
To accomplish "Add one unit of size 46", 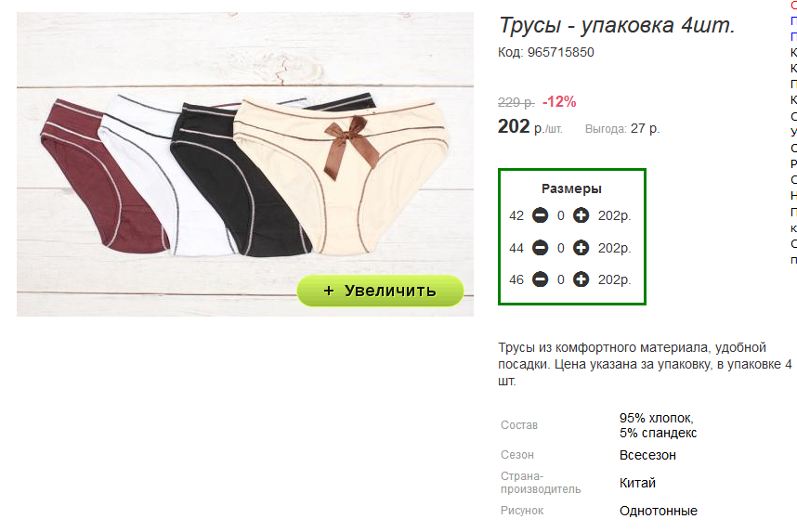I will click(581, 279).
